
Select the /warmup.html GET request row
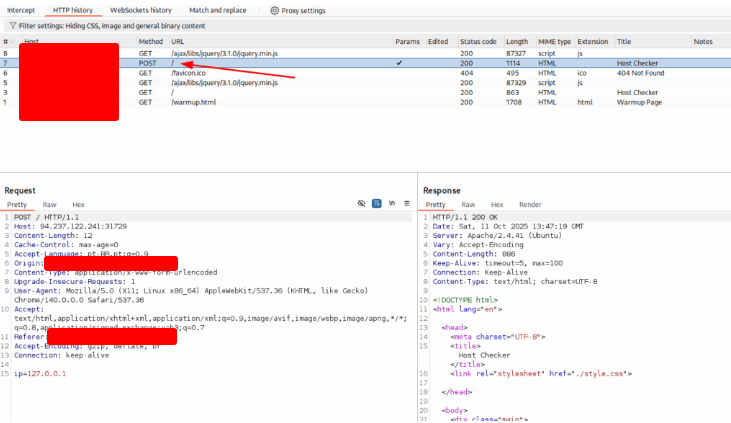tap(193, 103)
